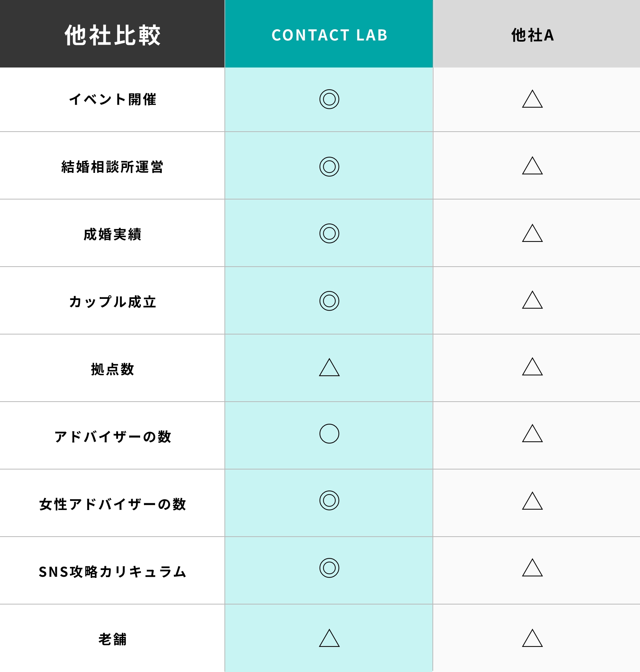Click the 成婚実績 row label
Image resolution: width=640 pixels, height=672 pixels.
pos(112,234)
